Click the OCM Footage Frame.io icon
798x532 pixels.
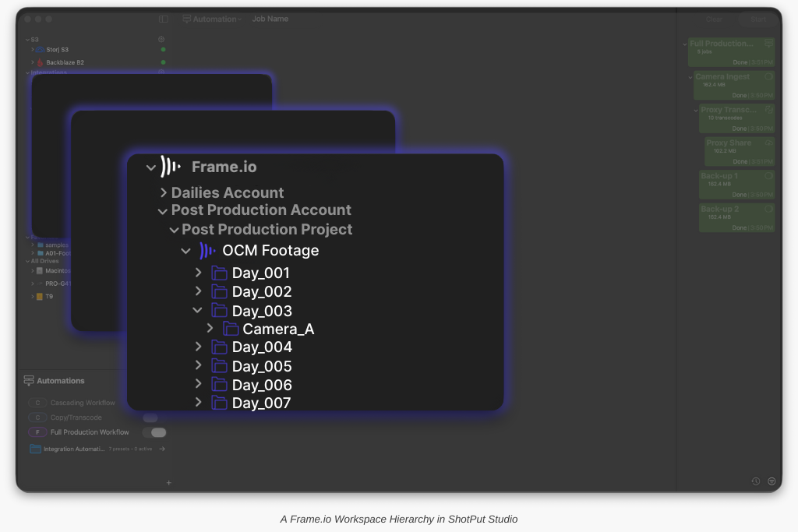tap(207, 251)
